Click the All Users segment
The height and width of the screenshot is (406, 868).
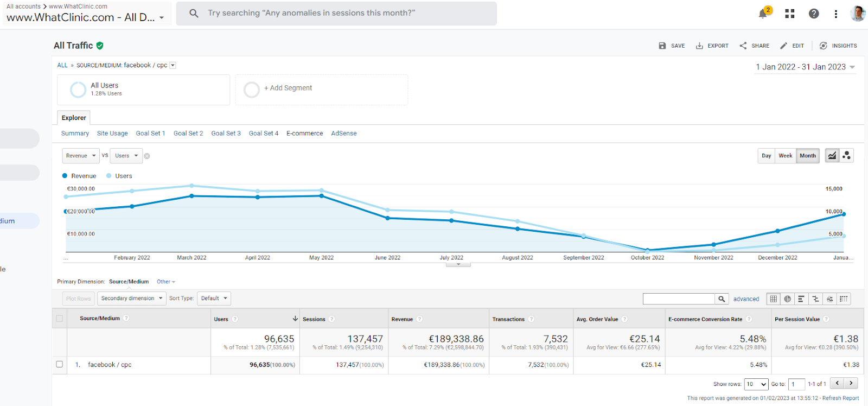[x=144, y=90]
